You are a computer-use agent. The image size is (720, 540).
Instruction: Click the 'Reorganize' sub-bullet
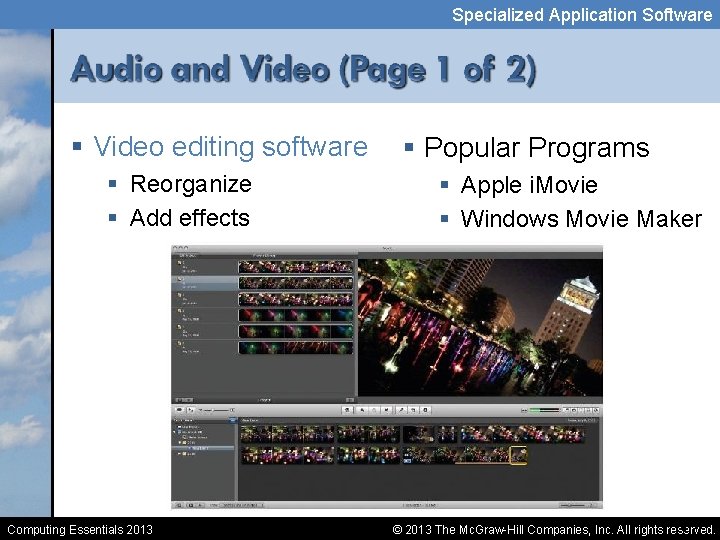[x=191, y=184]
